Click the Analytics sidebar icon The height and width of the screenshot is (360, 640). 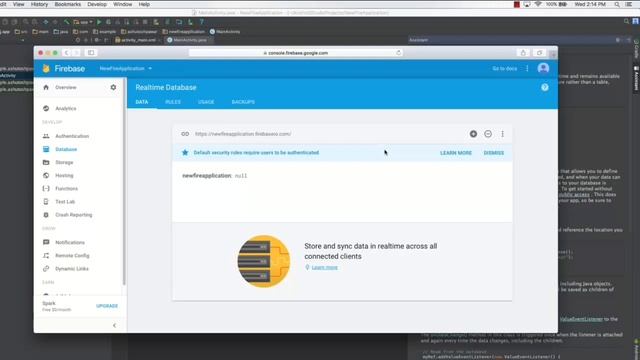pos(46,109)
